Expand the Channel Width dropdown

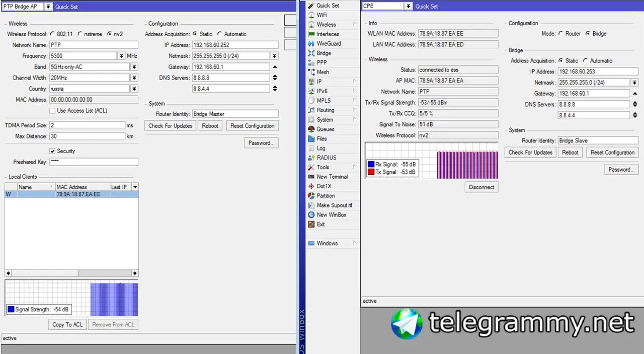(134, 78)
